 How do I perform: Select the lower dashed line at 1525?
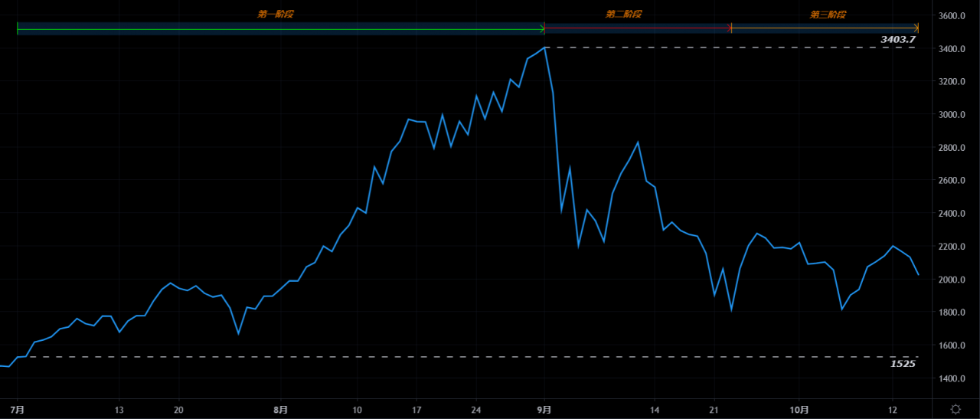(x=459, y=357)
